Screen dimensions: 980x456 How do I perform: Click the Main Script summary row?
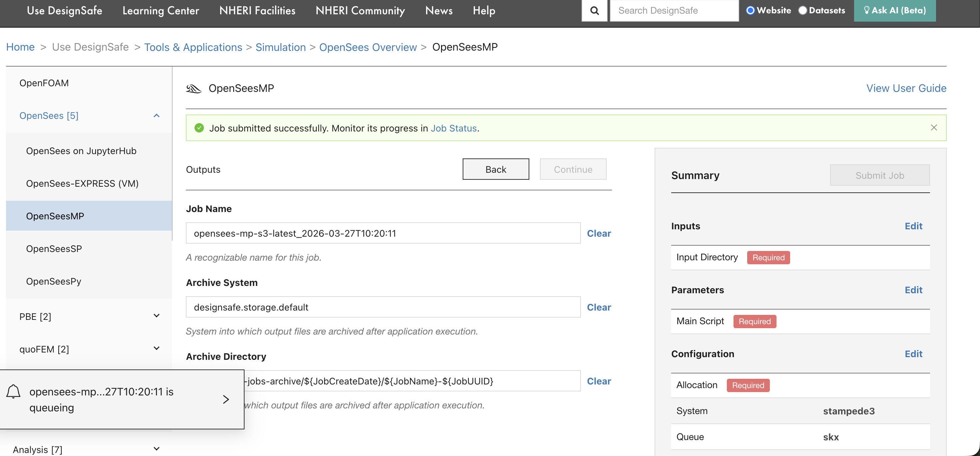[800, 321]
